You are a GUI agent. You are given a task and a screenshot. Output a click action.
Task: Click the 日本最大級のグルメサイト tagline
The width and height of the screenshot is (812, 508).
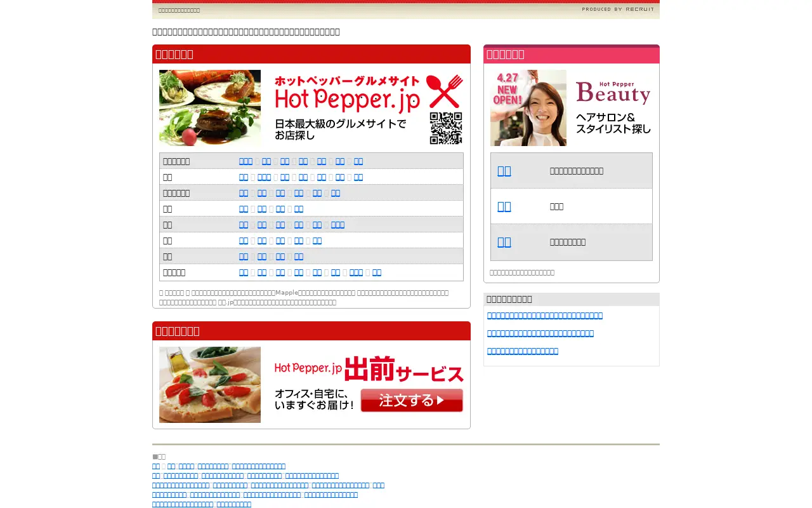[340, 130]
